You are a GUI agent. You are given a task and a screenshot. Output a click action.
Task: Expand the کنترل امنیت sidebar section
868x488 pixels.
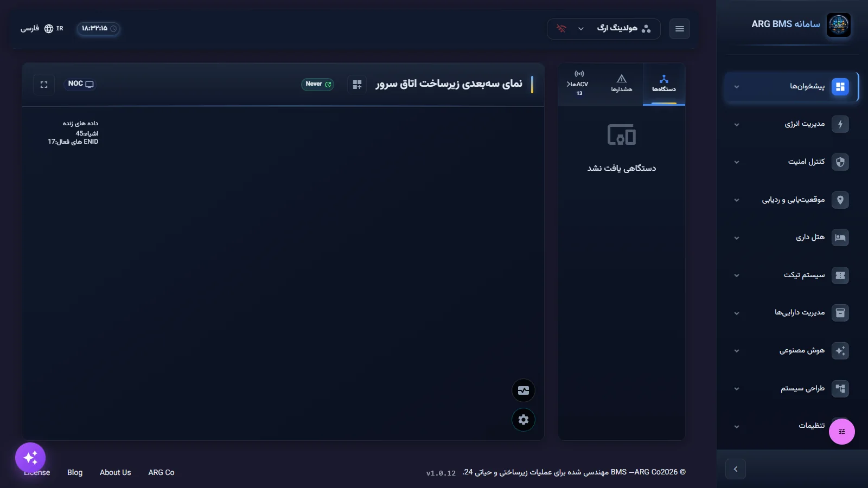pyautogui.click(x=736, y=162)
